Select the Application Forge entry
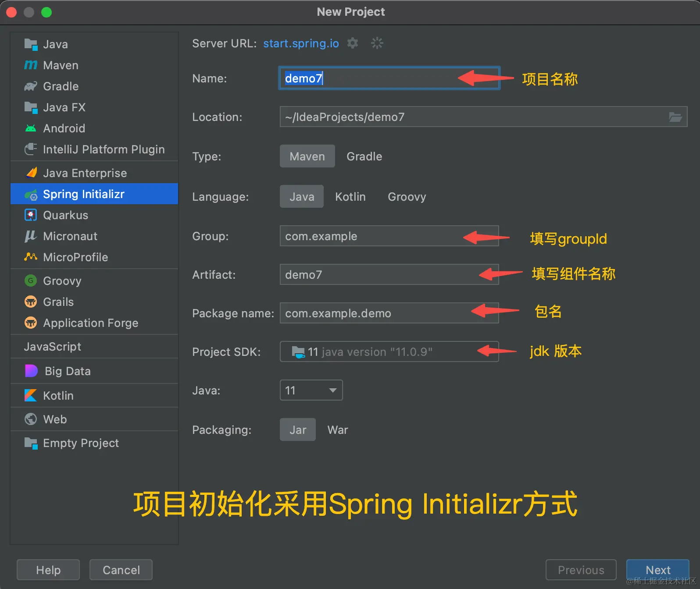This screenshot has height=589, width=700. (94, 323)
